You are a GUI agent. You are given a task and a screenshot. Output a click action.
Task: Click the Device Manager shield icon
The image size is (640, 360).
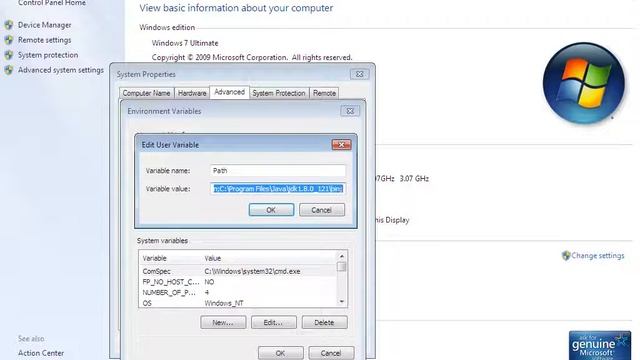click(x=9, y=25)
